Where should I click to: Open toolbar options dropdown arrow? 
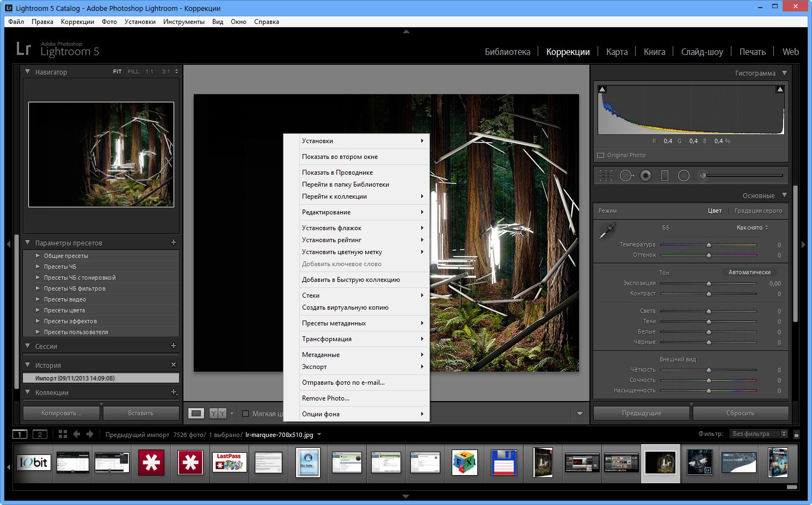coord(580,414)
